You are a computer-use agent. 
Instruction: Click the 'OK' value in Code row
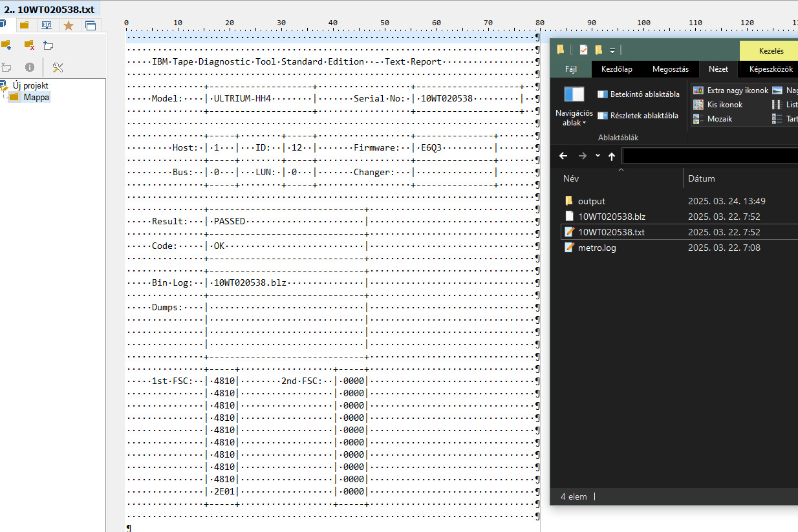[x=219, y=246]
